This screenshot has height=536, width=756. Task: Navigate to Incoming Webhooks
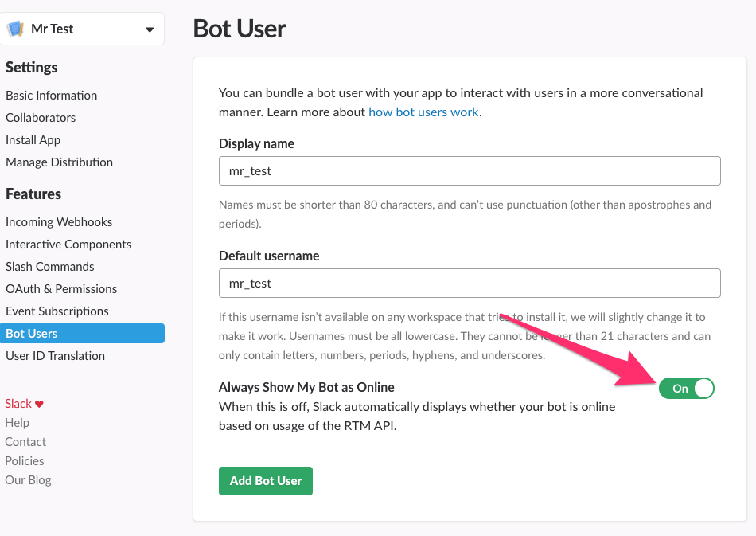pos(59,222)
